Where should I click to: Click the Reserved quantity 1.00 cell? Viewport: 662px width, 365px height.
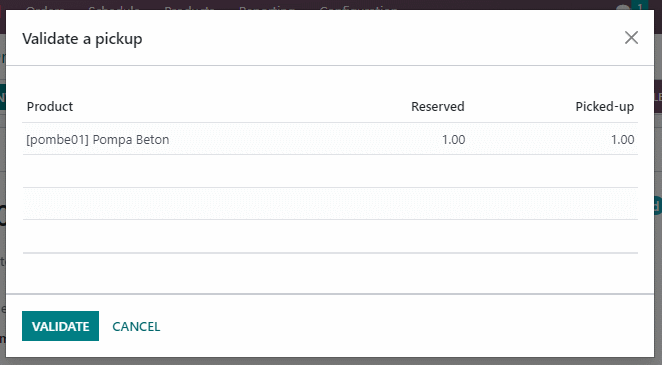[x=453, y=140]
